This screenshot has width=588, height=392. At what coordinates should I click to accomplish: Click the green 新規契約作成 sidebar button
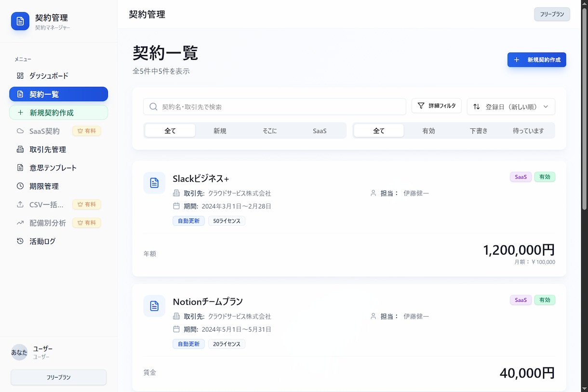tap(58, 112)
